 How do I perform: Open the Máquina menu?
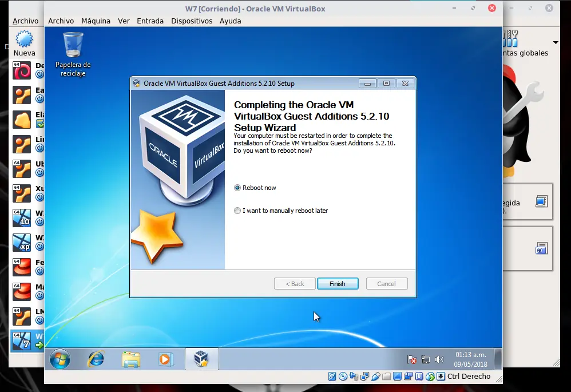(x=96, y=21)
